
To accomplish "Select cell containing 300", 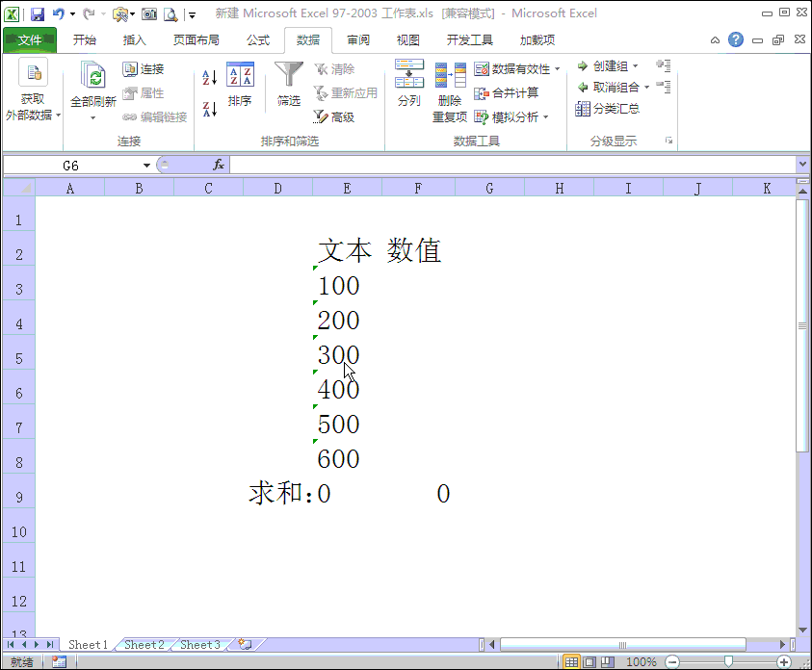I will (x=347, y=352).
